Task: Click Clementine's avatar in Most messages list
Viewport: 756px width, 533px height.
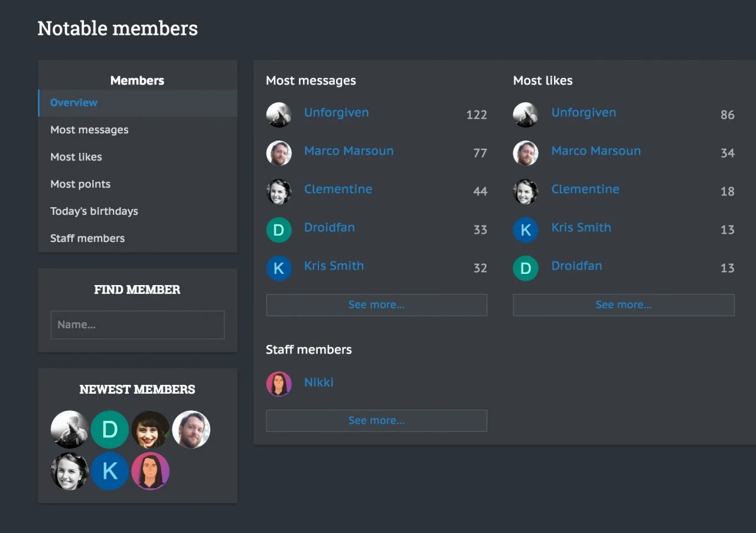Action: [279, 192]
